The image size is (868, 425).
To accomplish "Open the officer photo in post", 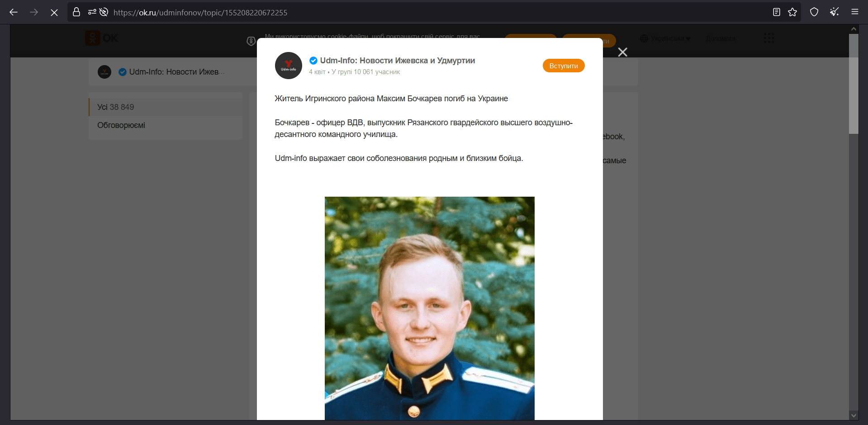I will coord(430,308).
